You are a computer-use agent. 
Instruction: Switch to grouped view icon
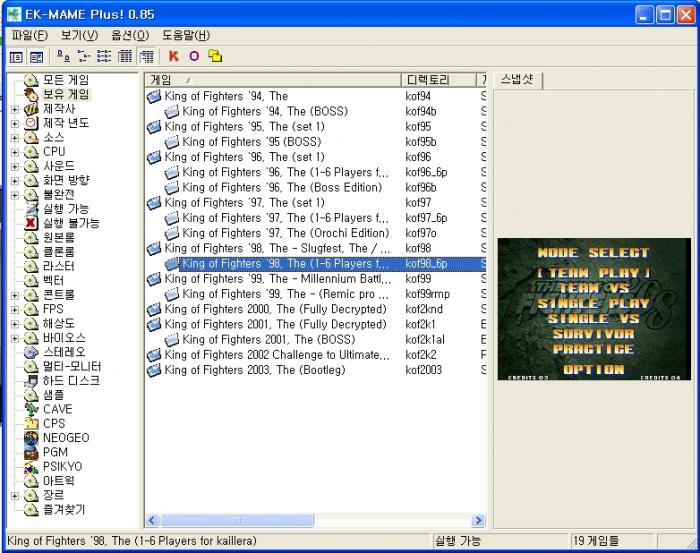[146, 56]
